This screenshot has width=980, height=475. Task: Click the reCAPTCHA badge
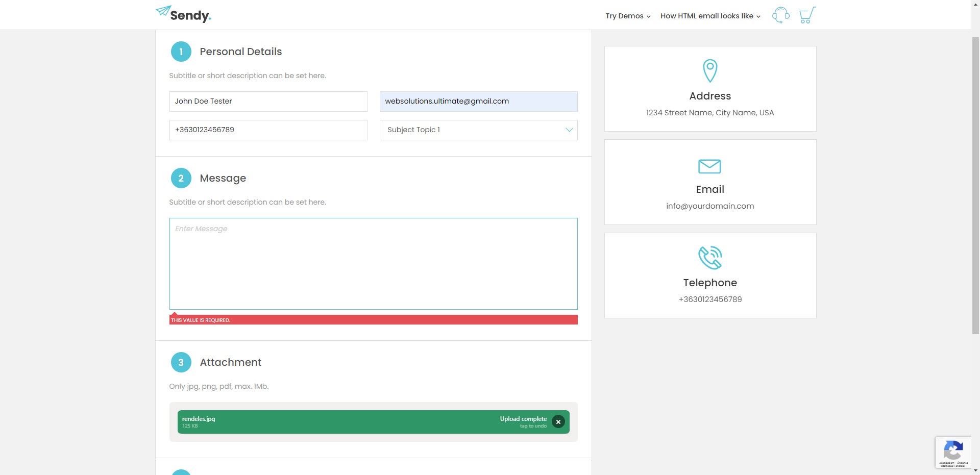[x=953, y=453]
